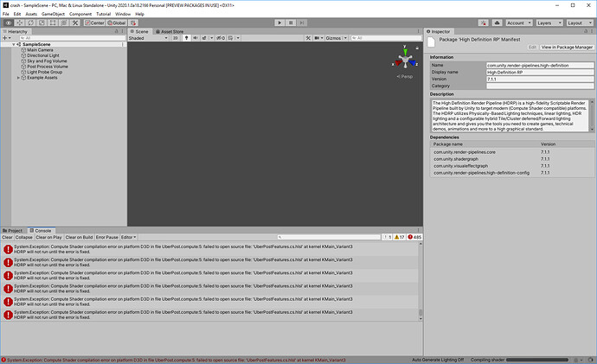Clear the Console messages

tap(7, 237)
